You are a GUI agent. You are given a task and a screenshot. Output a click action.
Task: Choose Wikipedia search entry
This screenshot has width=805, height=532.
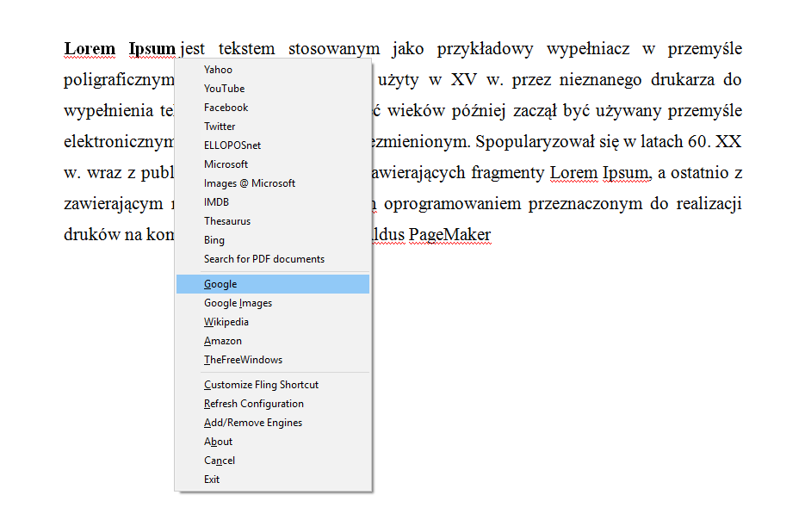[273, 322]
